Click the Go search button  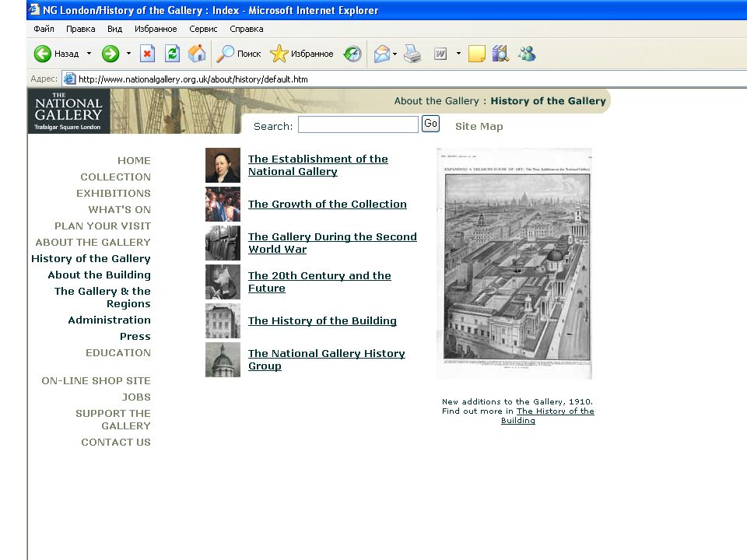[x=430, y=124]
